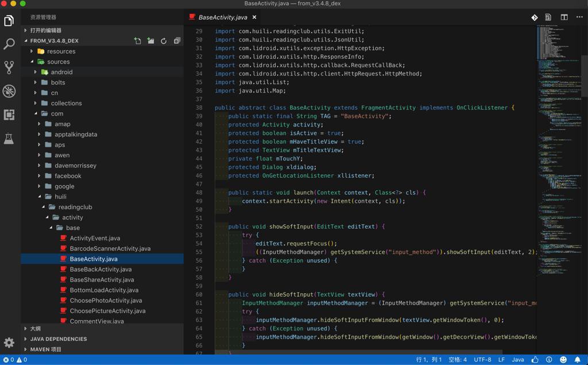This screenshot has width=588, height=365.
Task: Change indentation setting 空格: 4
Action: (x=458, y=360)
